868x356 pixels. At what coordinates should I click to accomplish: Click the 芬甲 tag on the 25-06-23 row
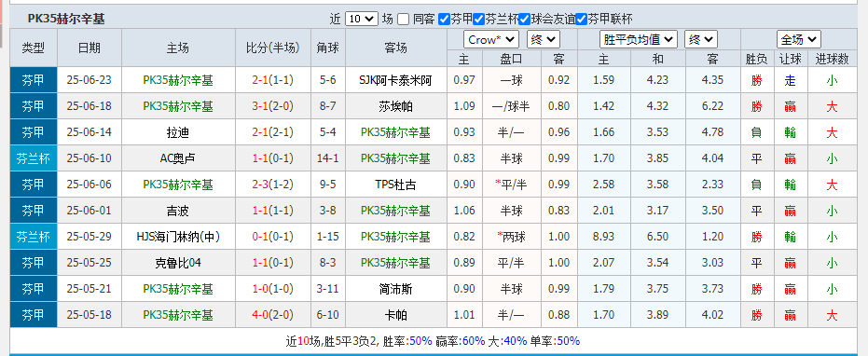coord(34,80)
